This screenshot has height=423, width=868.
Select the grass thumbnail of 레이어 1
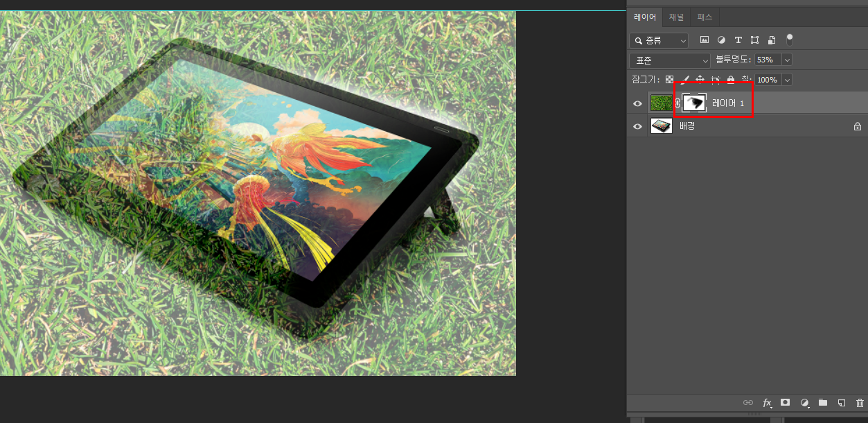(x=662, y=103)
